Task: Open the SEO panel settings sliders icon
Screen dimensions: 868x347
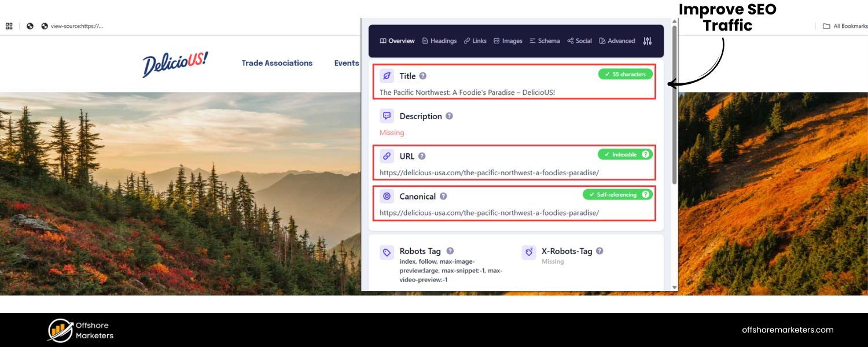Action: click(x=648, y=40)
